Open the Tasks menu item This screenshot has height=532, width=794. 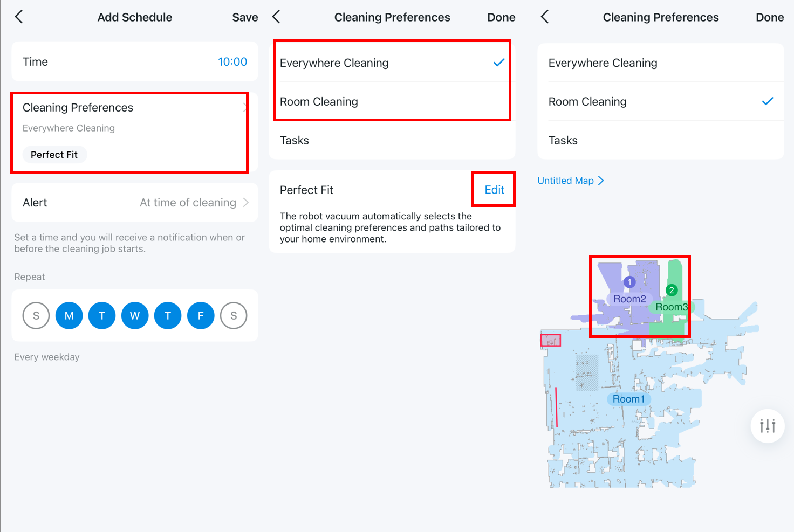[x=294, y=140]
